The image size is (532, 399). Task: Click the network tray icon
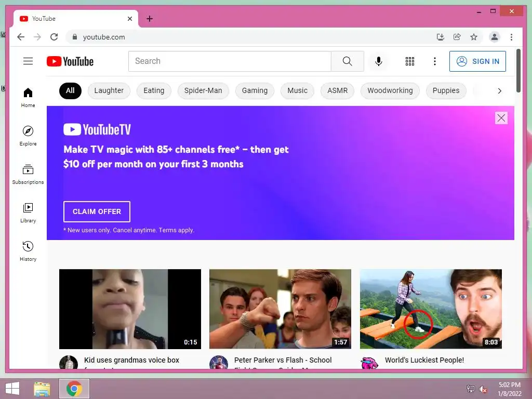pyautogui.click(x=470, y=389)
